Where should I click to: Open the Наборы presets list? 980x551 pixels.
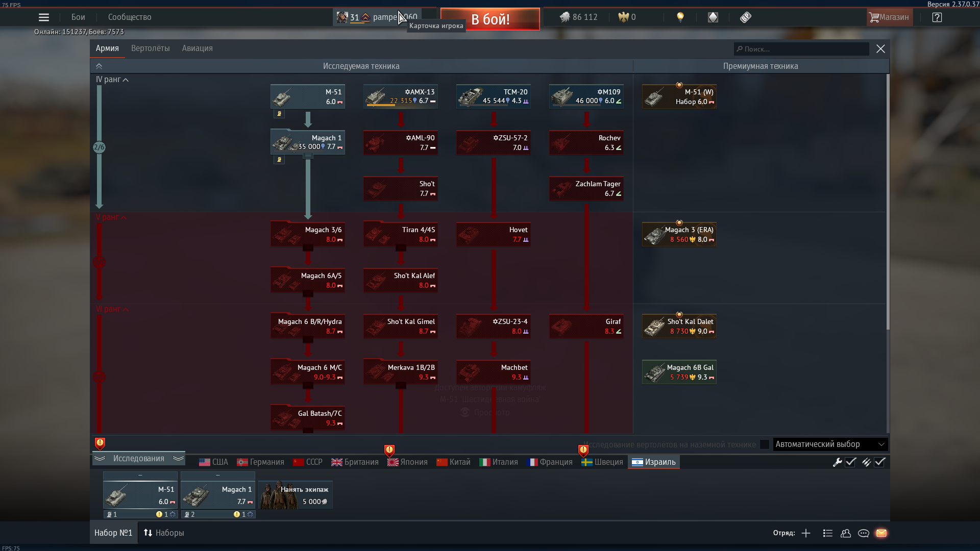click(164, 533)
